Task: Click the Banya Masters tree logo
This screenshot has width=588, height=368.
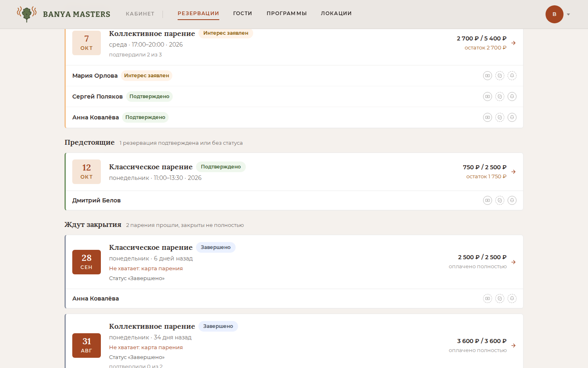Action: [27, 14]
